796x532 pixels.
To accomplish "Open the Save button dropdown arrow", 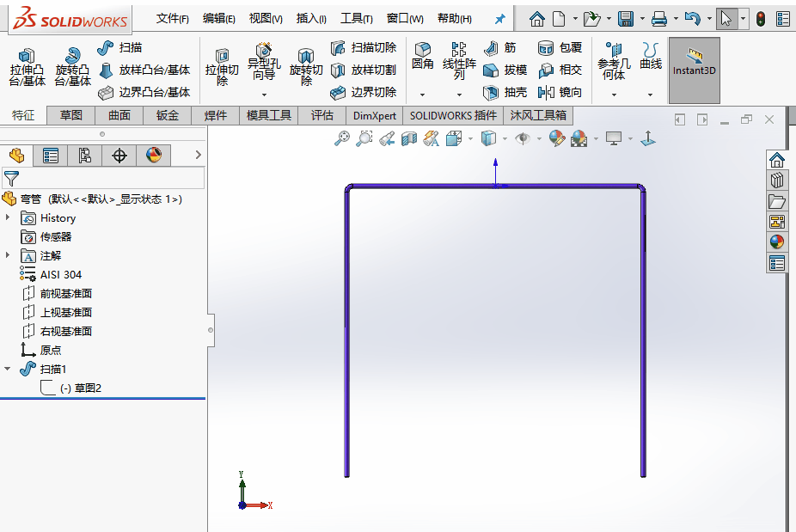I will pos(642,19).
